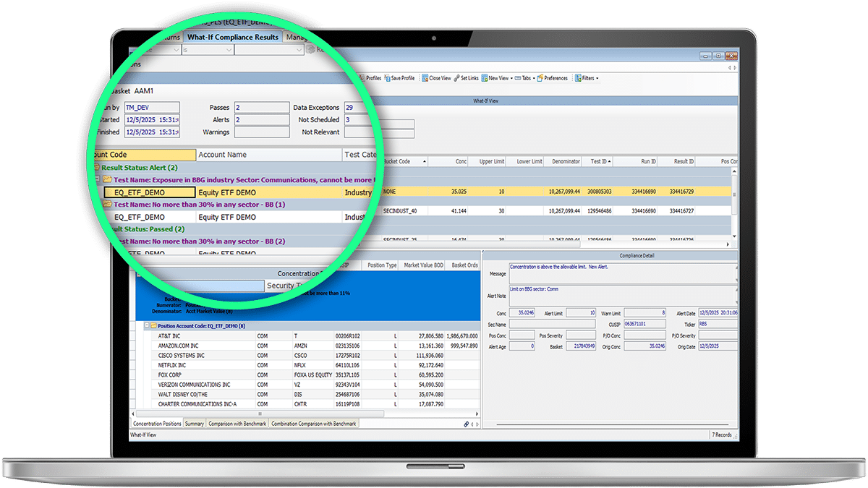Click folder icon for Communications exposure test
This screenshot has width=868, height=488.
(x=107, y=179)
